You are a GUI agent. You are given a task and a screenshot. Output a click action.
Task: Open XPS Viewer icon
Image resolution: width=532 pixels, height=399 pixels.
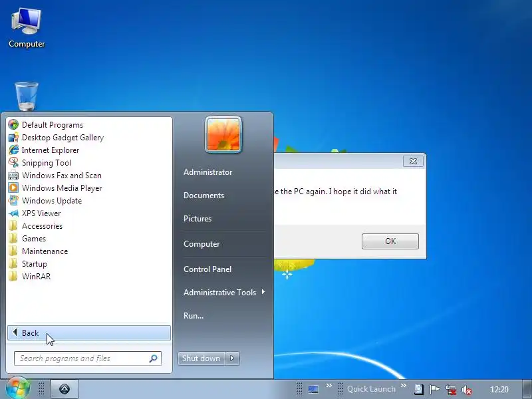13,213
